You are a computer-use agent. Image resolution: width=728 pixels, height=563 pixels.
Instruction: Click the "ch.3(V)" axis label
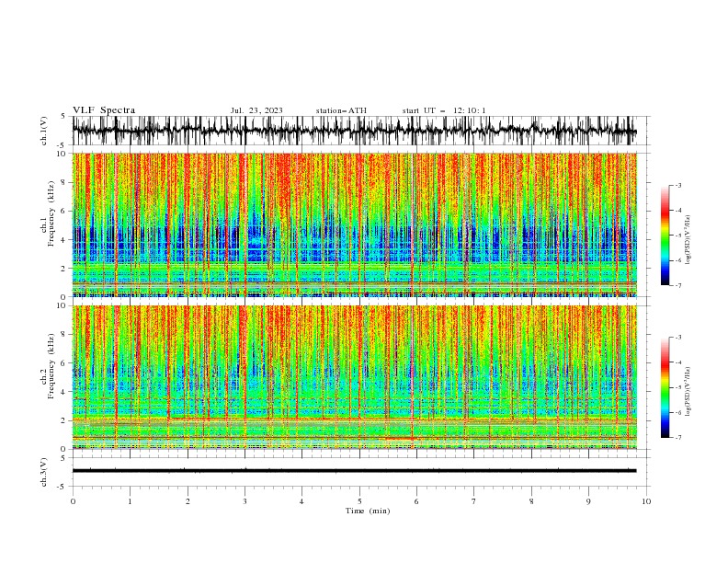(44, 472)
